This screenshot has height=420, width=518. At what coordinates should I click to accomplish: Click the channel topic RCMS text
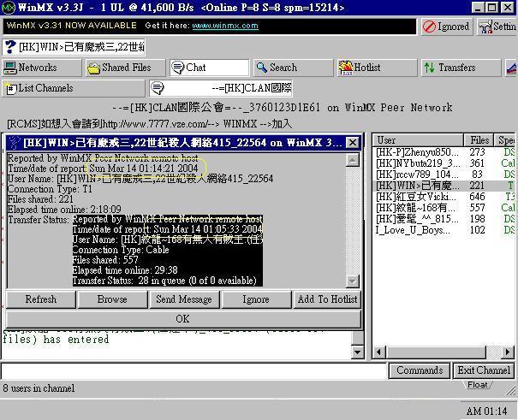[150, 124]
